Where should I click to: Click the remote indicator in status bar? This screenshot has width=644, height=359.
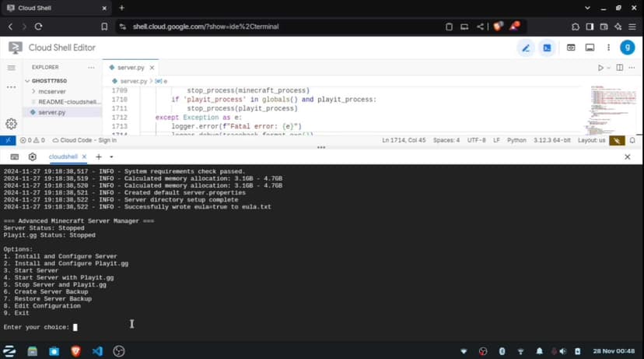[x=8, y=140]
